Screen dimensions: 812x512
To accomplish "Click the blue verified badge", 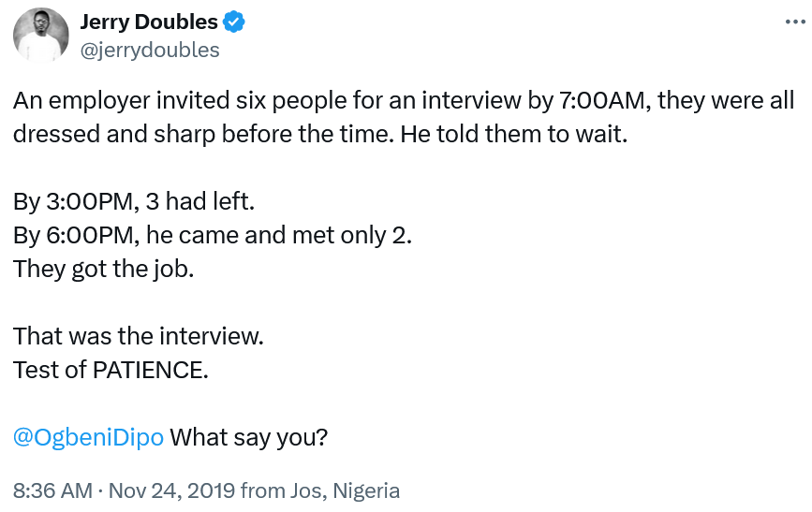I will coord(233,22).
